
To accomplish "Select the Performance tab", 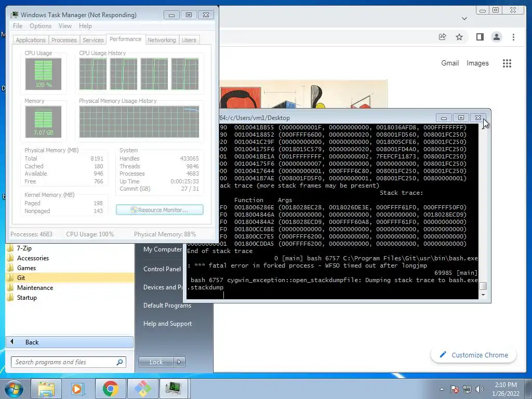I will tap(126, 39).
